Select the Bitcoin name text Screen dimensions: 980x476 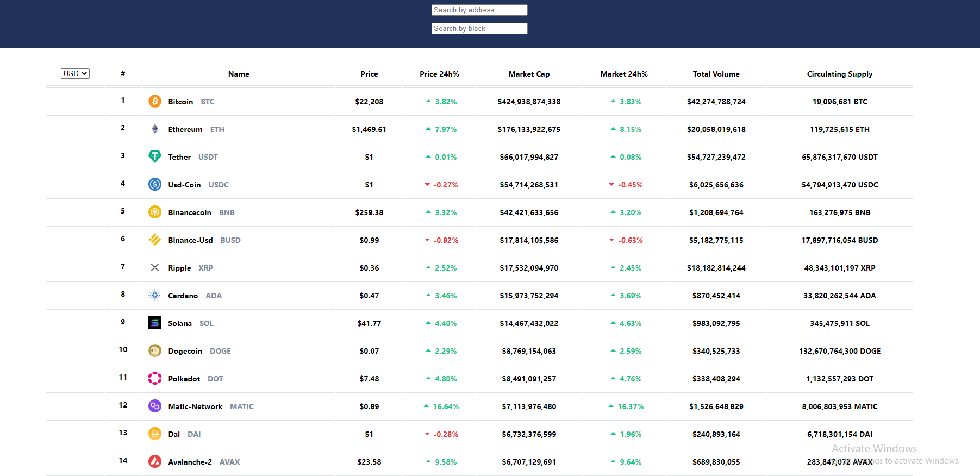point(180,102)
